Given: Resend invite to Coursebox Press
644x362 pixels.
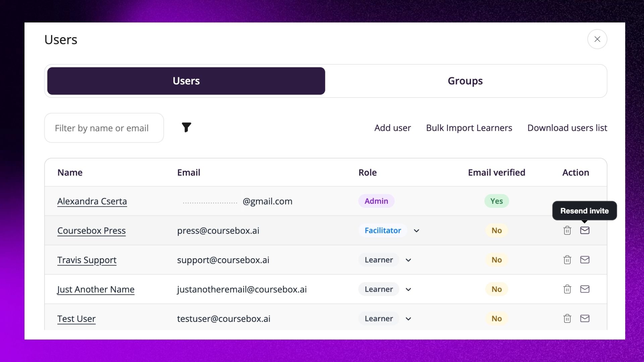Looking at the screenshot, I should (x=585, y=230).
